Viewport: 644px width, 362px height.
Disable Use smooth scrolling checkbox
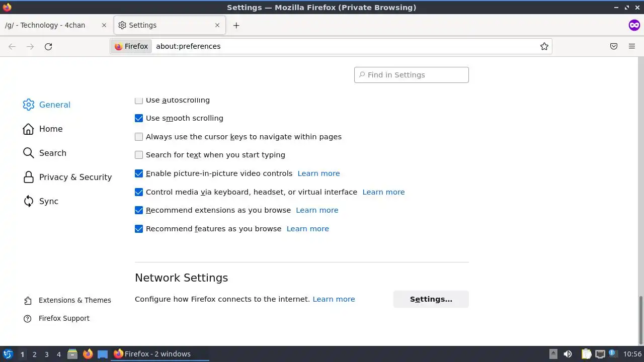[139, 118]
